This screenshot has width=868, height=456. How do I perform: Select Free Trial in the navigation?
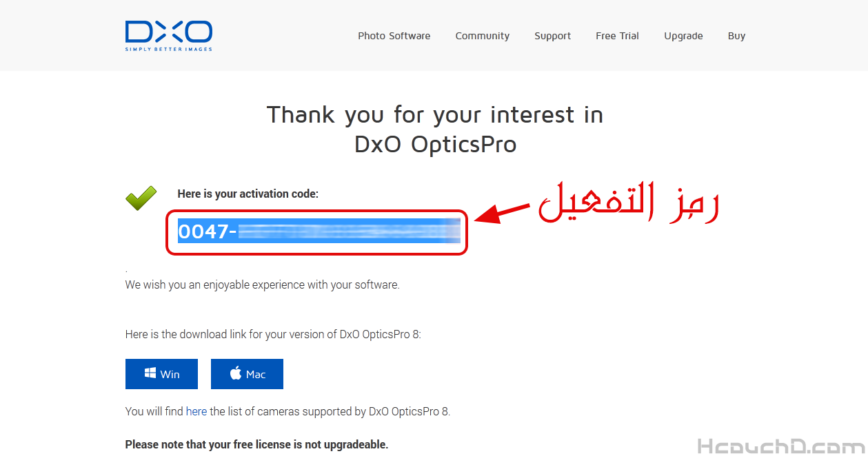(617, 36)
